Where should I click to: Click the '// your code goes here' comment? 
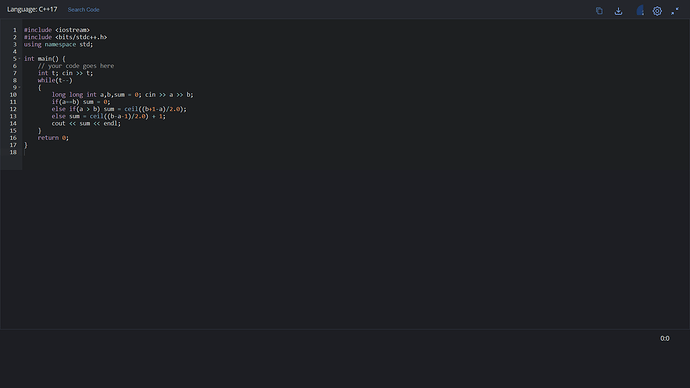[x=76, y=66]
